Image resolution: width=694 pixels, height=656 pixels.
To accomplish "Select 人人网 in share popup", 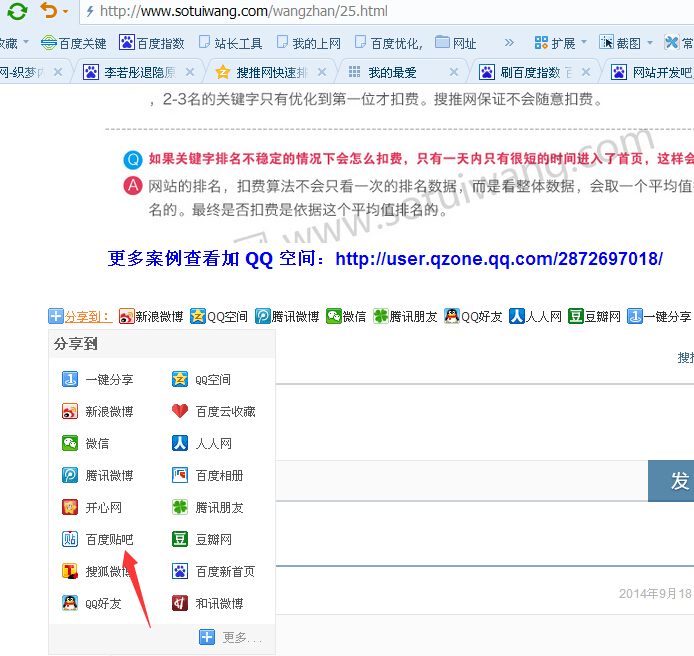I will tap(201, 444).
